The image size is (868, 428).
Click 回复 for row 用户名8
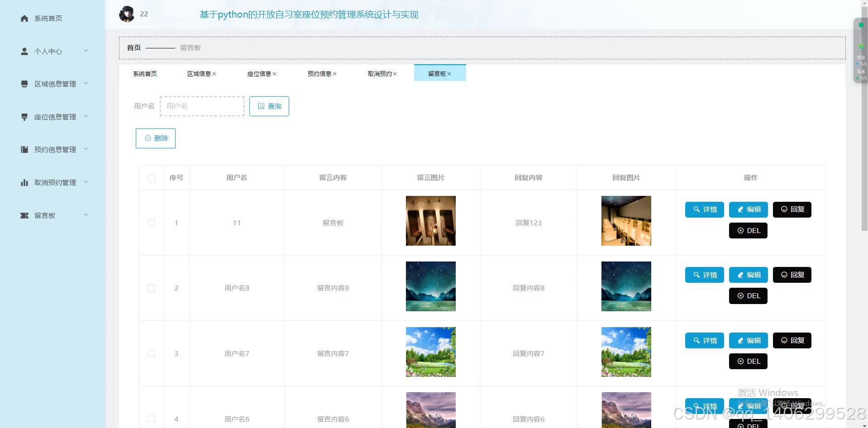[x=792, y=275]
